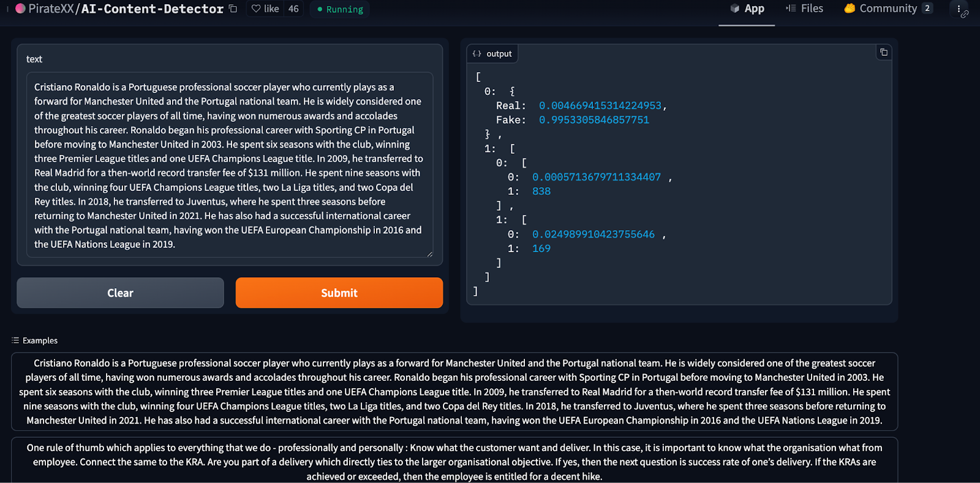
Task: Click the value 838 in output
Action: (x=541, y=191)
